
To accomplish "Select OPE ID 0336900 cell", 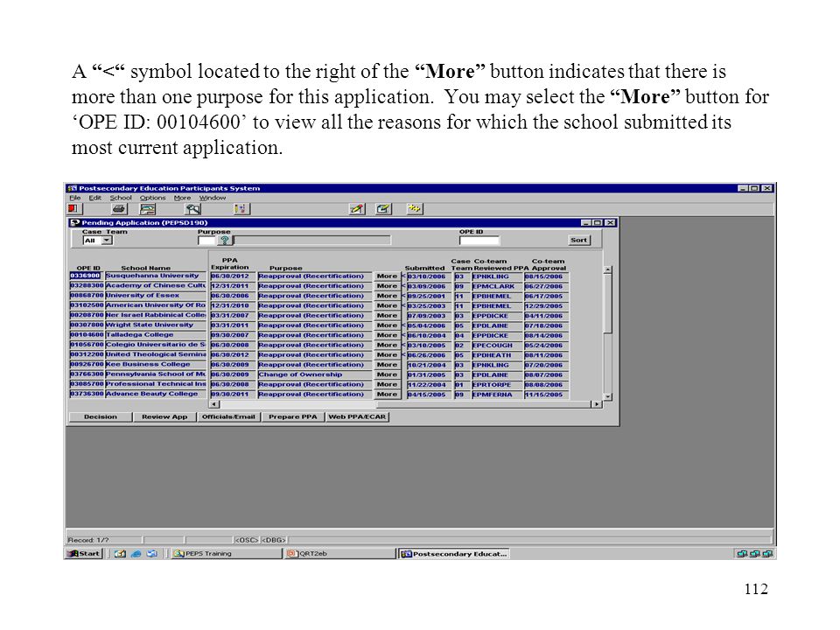I will click(x=85, y=276).
